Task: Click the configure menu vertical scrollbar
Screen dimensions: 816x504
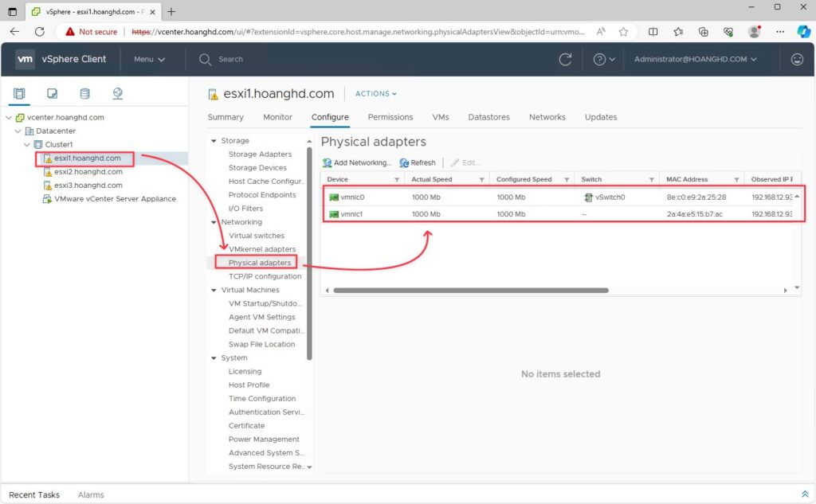Action: coord(309,254)
